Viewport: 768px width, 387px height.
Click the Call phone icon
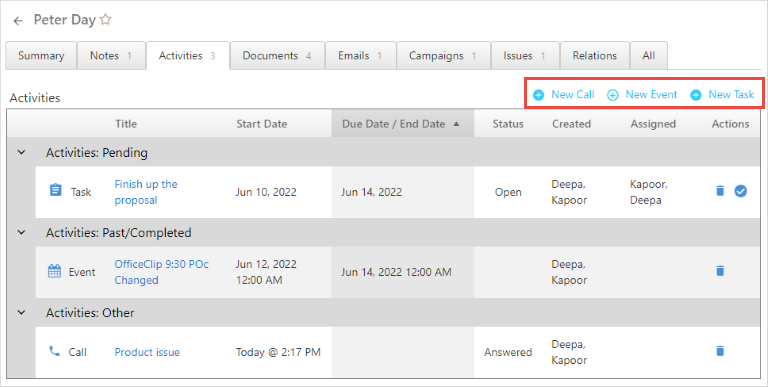point(54,351)
